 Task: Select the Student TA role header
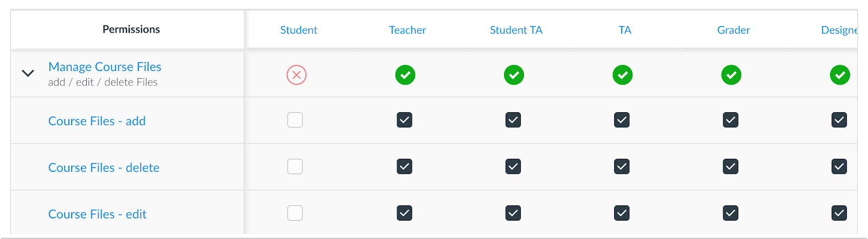pos(516,30)
